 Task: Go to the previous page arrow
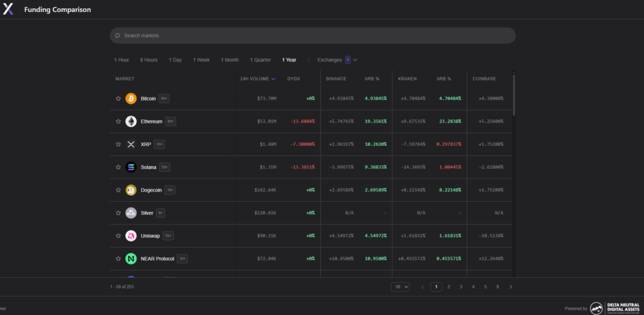423,287
